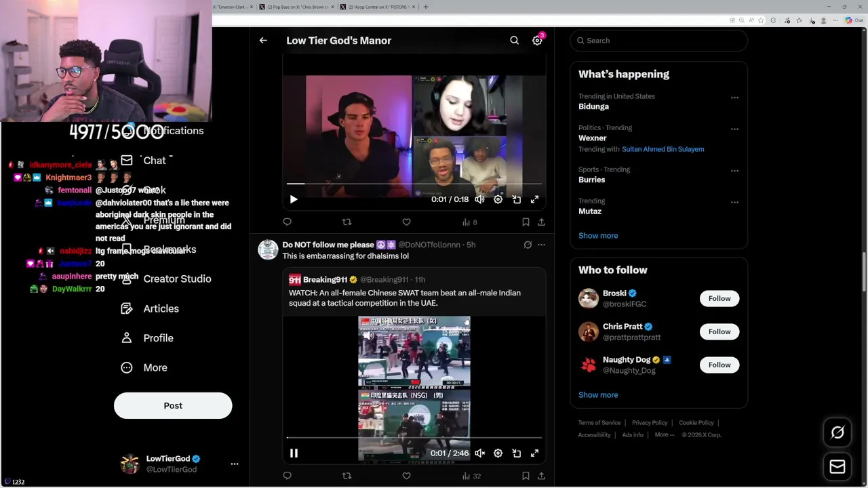Open more options for the Mutaz trend
Viewport: 868px width, 488px height.
point(734,202)
